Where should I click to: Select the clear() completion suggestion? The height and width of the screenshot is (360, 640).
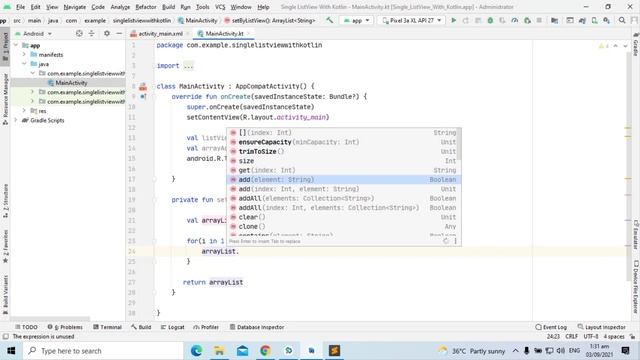(x=343, y=217)
